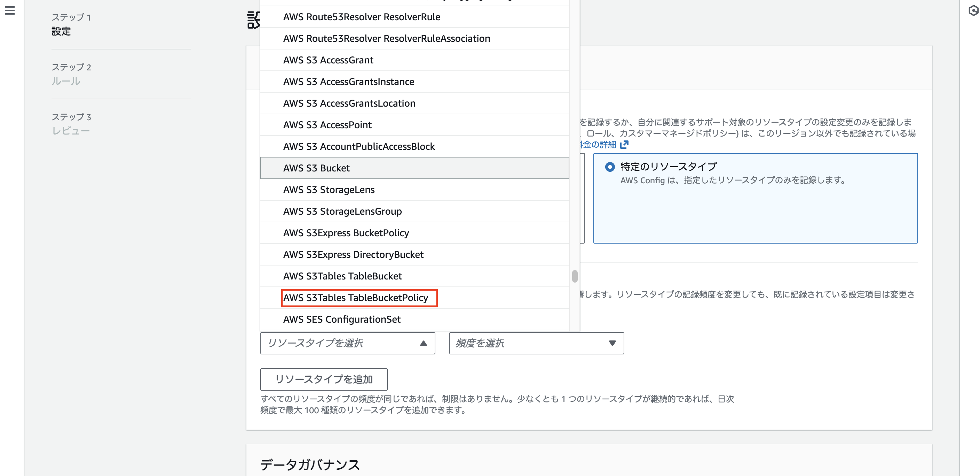This screenshot has height=476, width=980.
Task: Expand the list via the up arrow on リソースタイプを選択
Action: (x=424, y=343)
